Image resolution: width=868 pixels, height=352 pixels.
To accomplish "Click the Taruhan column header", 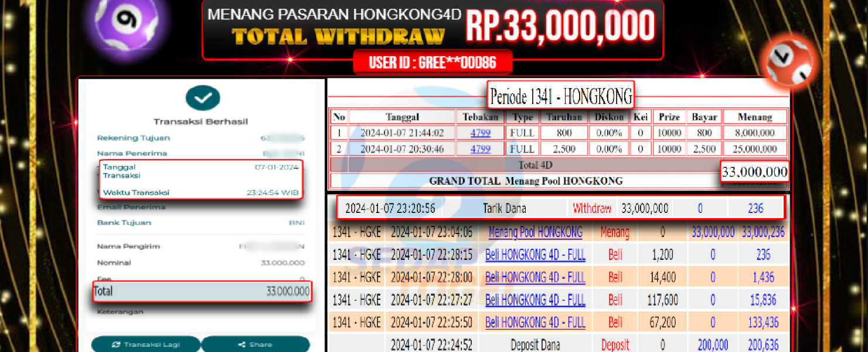I will click(x=564, y=117).
